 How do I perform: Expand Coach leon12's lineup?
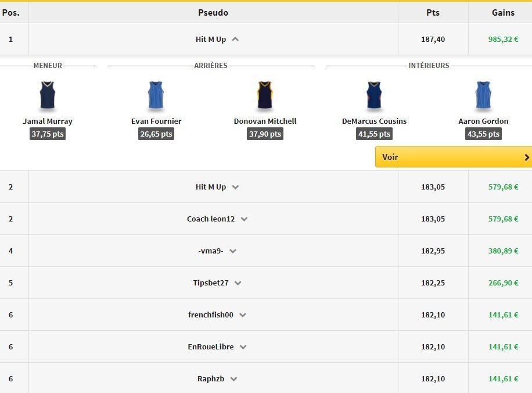click(244, 219)
